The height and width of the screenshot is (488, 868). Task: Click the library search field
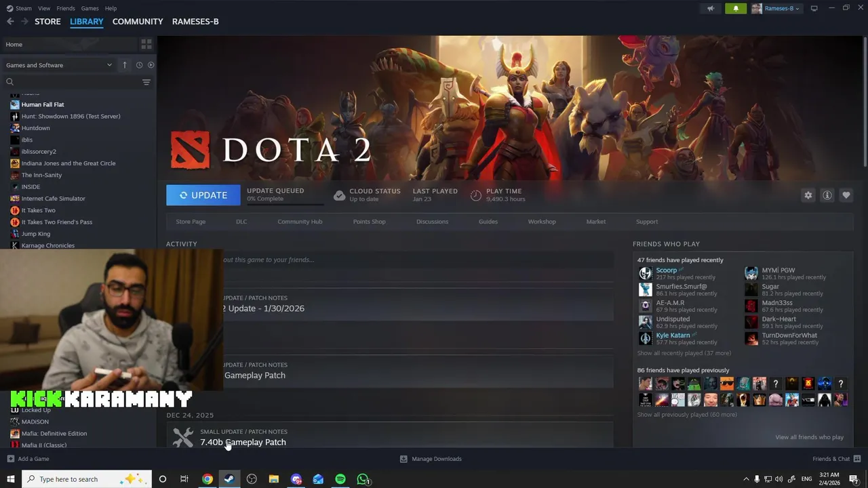coord(71,82)
